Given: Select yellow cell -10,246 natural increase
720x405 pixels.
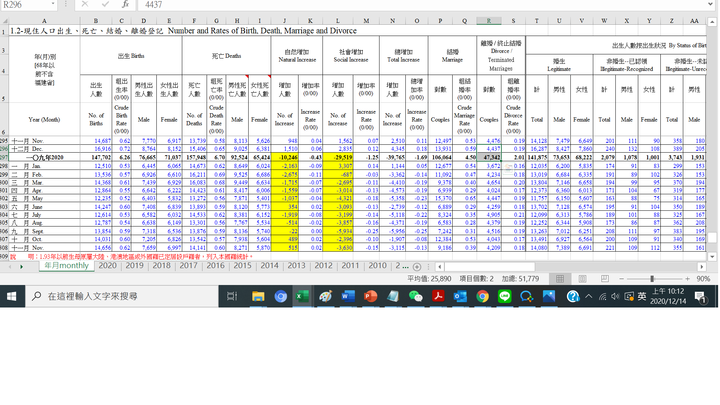Looking at the screenshot, I should (x=284, y=157).
